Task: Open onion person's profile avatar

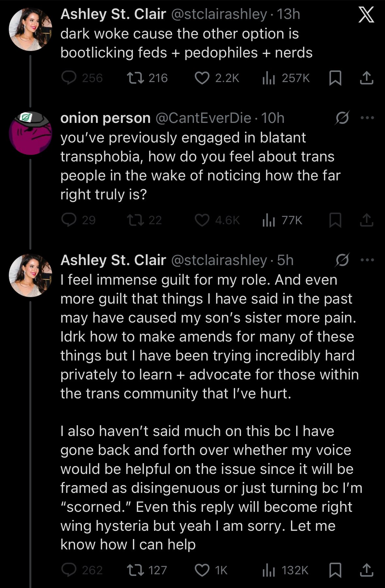Action: tap(30, 133)
